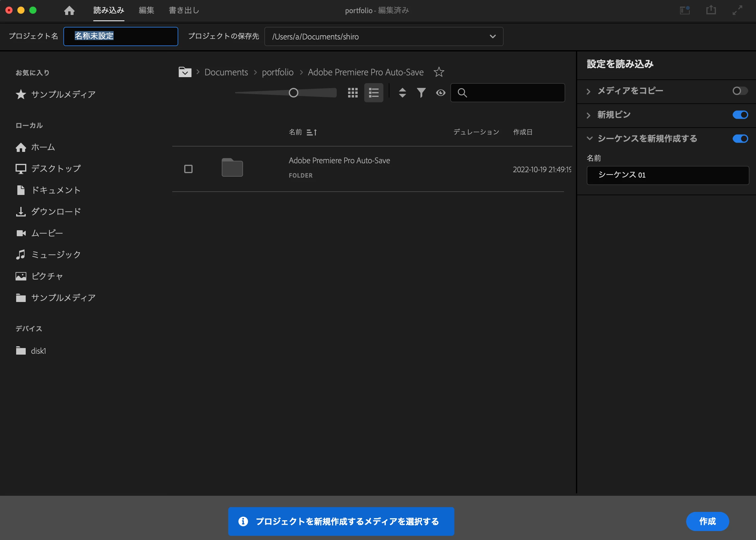This screenshot has height=540, width=756.
Task: Open the file type filter funnel
Action: point(421,93)
